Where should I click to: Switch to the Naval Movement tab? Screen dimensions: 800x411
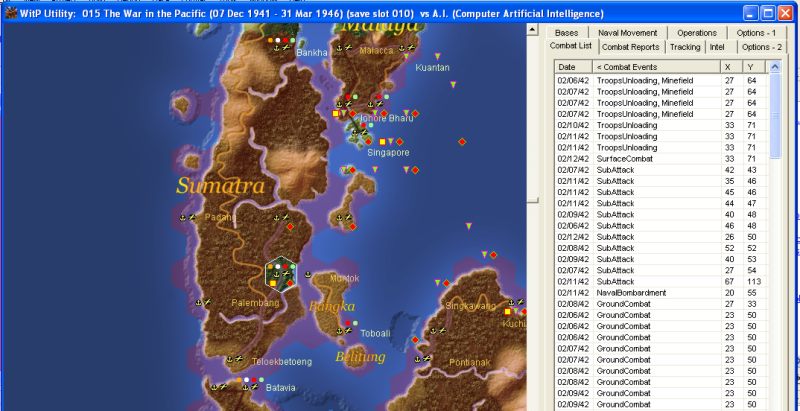click(628, 33)
